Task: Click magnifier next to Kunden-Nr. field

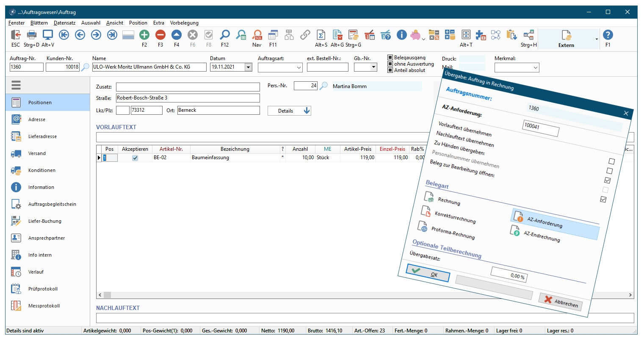Action: point(85,67)
